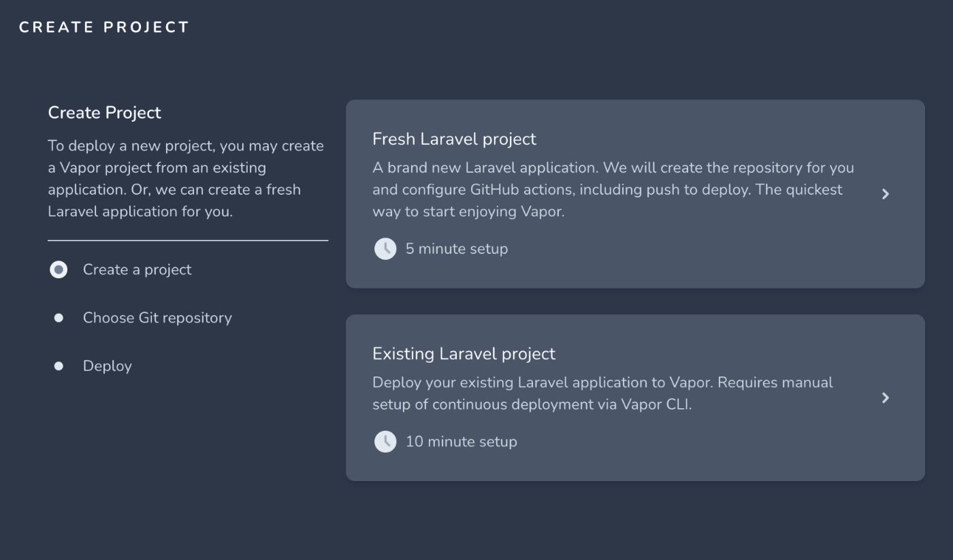Select the Deploy step dot

point(59,366)
